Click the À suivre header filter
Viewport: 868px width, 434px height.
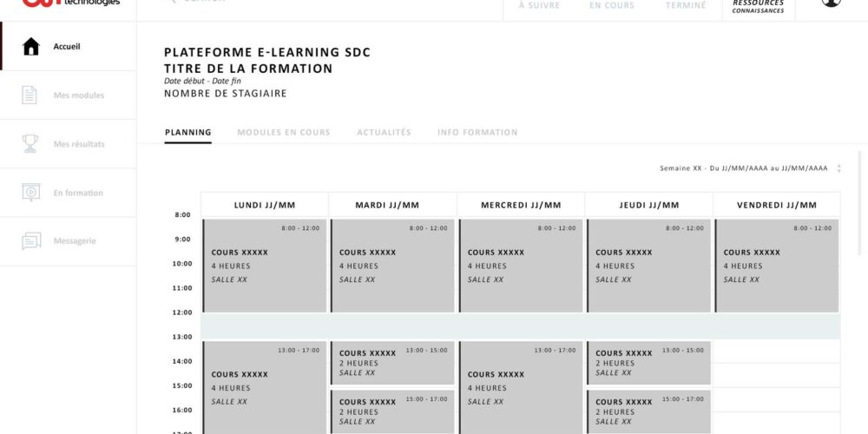coord(539,6)
